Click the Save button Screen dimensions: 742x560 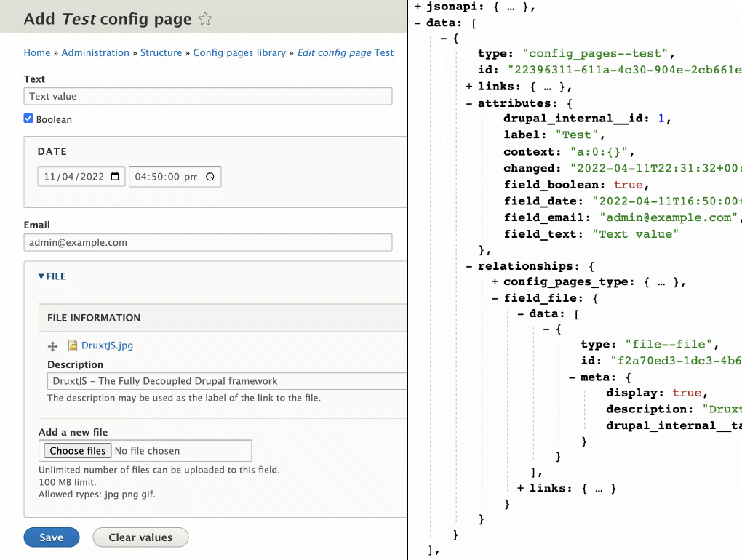[x=52, y=537]
